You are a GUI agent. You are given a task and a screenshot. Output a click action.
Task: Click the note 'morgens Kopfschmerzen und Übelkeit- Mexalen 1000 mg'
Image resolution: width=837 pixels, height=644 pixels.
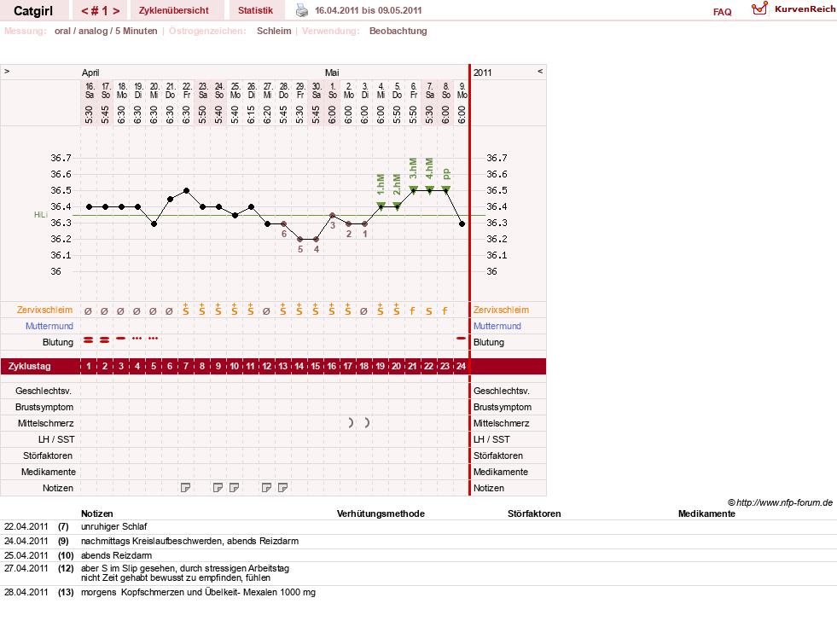pyautogui.click(x=198, y=592)
